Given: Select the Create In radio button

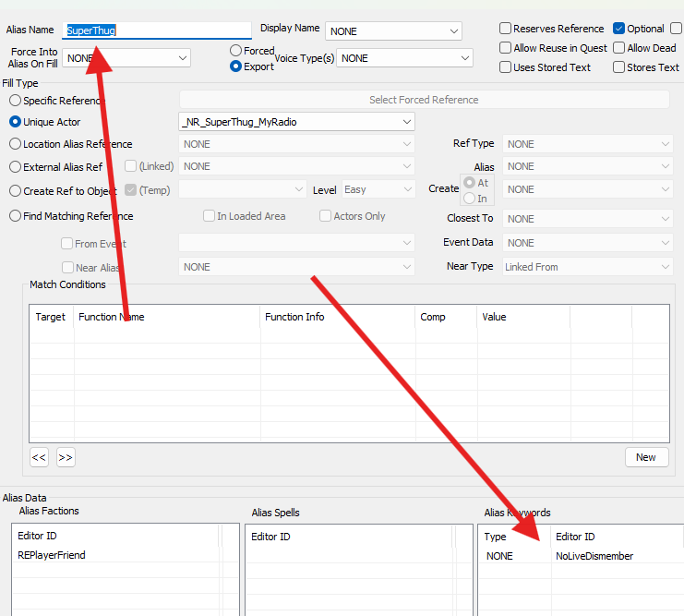Looking at the screenshot, I should (x=469, y=199).
